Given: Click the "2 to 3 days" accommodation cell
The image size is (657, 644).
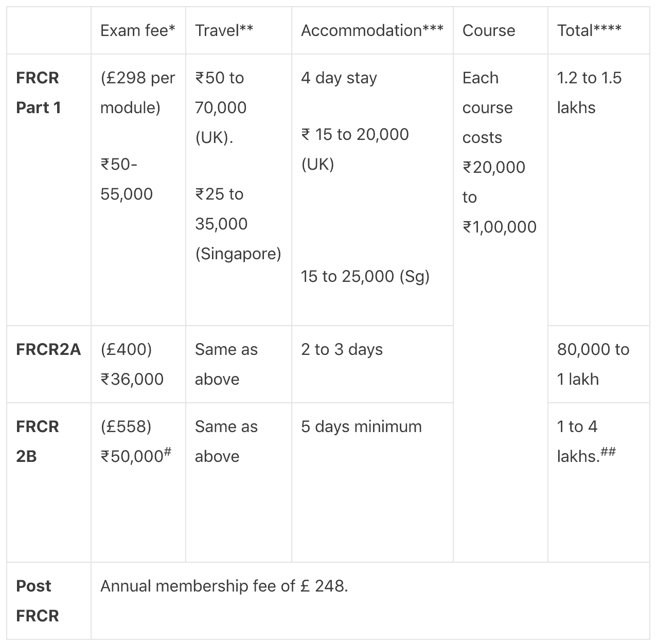Looking at the screenshot, I should coord(342,350).
